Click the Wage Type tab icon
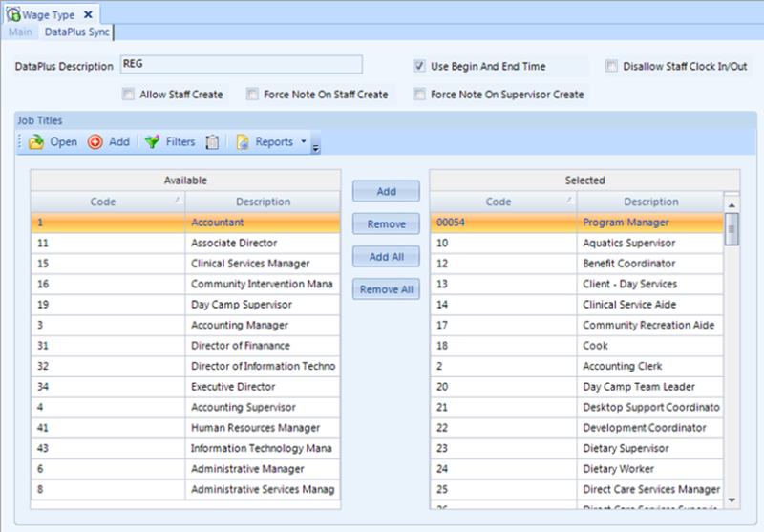 (14, 14)
